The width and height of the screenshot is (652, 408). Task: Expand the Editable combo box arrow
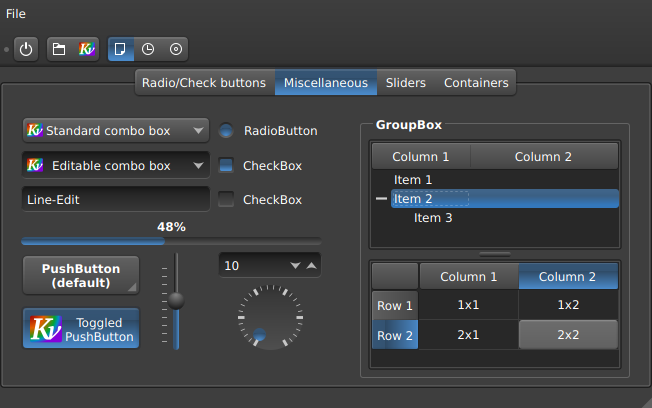coord(199,165)
